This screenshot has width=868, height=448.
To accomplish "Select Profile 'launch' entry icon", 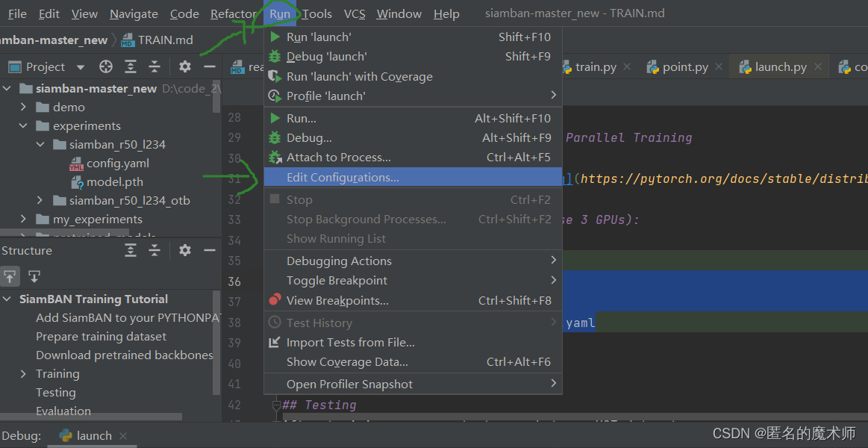I will click(x=275, y=96).
